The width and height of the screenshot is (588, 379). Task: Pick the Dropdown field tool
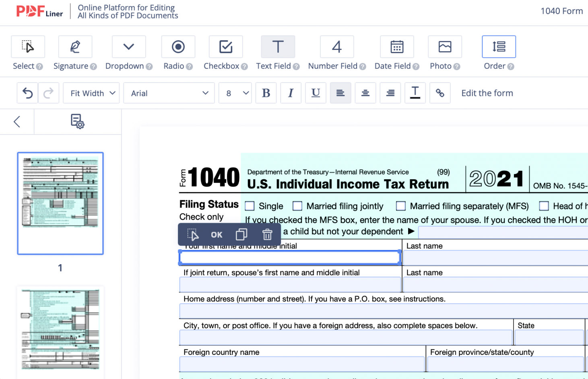pos(129,47)
